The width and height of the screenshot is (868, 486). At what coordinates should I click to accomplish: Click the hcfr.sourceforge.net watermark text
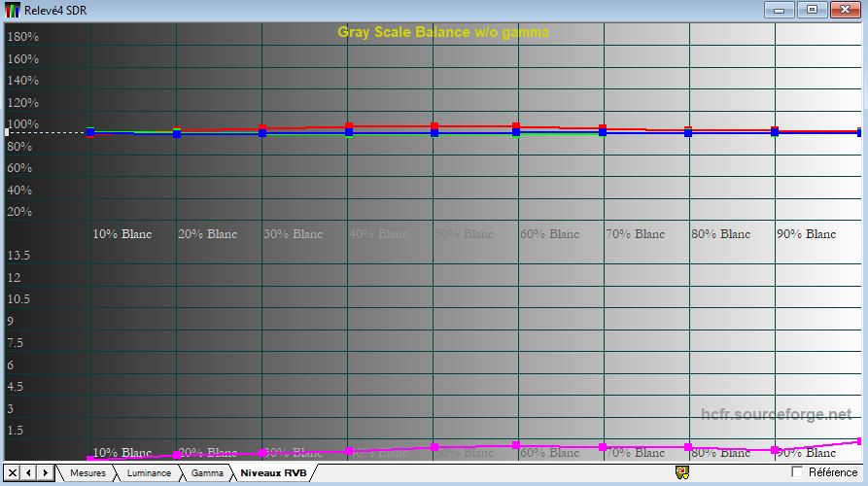click(x=776, y=414)
